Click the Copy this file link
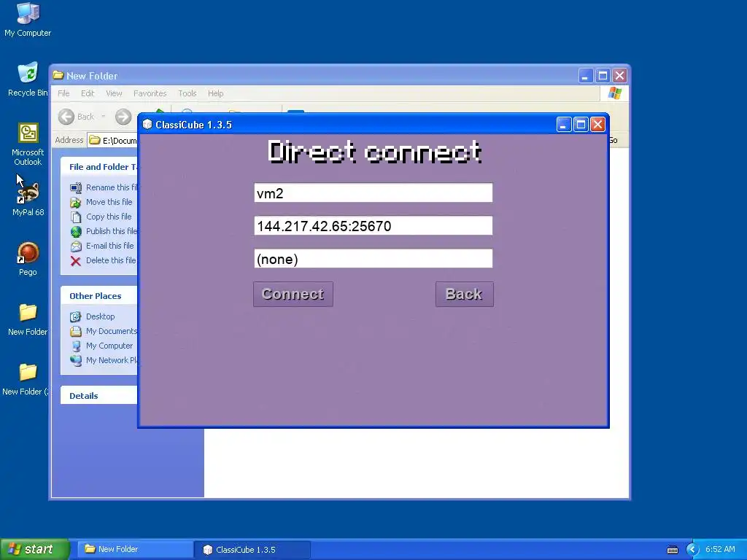The width and height of the screenshot is (747, 560). point(109,217)
